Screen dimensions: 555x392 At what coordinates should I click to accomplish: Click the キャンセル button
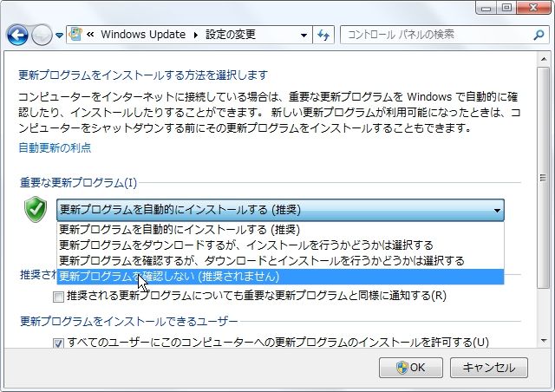click(489, 368)
